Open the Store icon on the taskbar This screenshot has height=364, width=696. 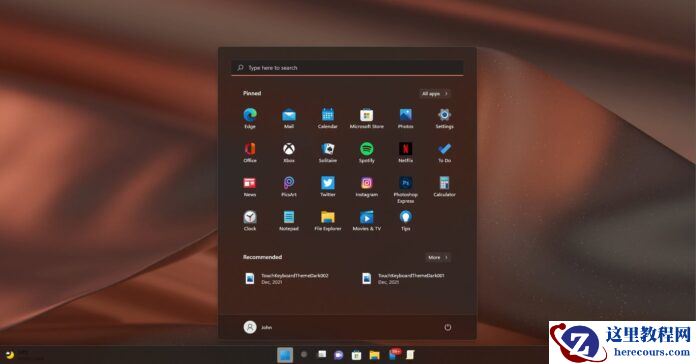click(356, 355)
